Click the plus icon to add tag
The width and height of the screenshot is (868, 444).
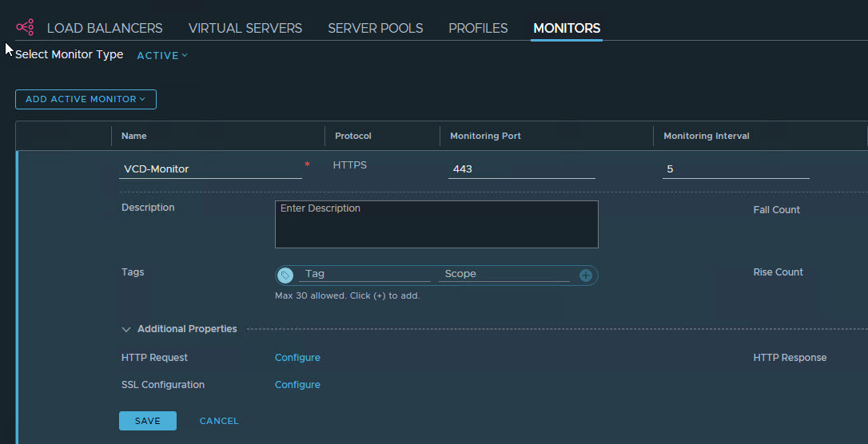[586, 275]
